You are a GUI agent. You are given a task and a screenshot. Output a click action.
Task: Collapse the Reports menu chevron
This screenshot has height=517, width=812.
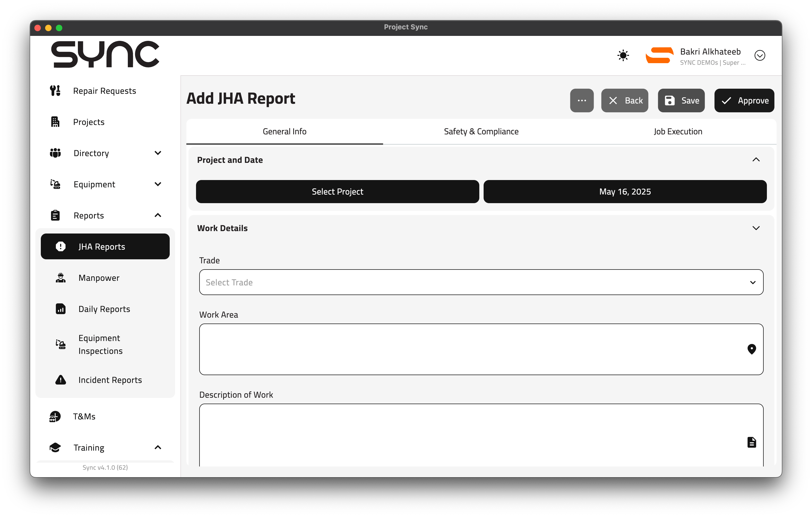158,215
